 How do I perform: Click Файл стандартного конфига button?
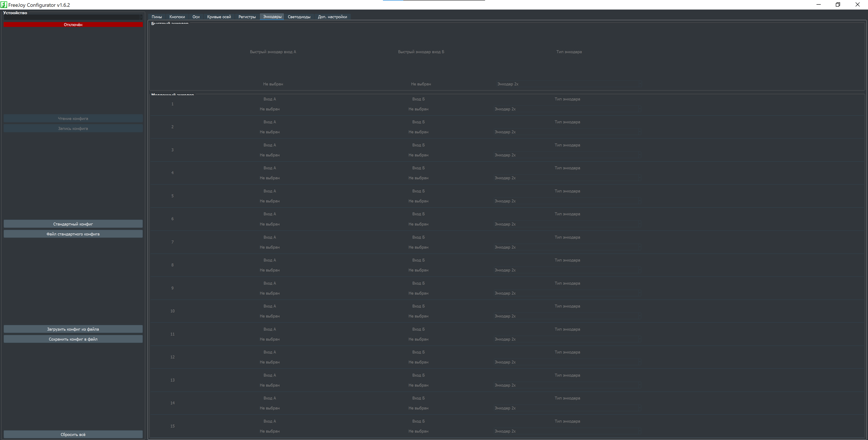coord(73,234)
